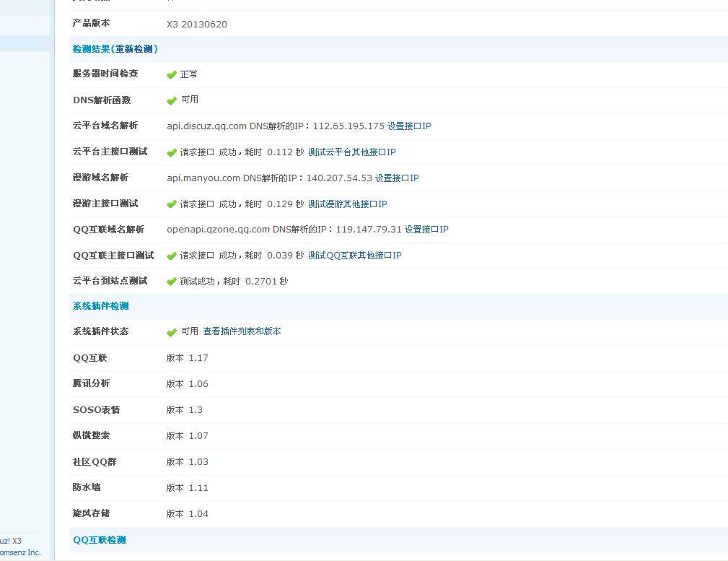Select the QQ互联域名解析 label
Image resolution: width=728 pixels, height=561 pixels.
coord(109,229)
